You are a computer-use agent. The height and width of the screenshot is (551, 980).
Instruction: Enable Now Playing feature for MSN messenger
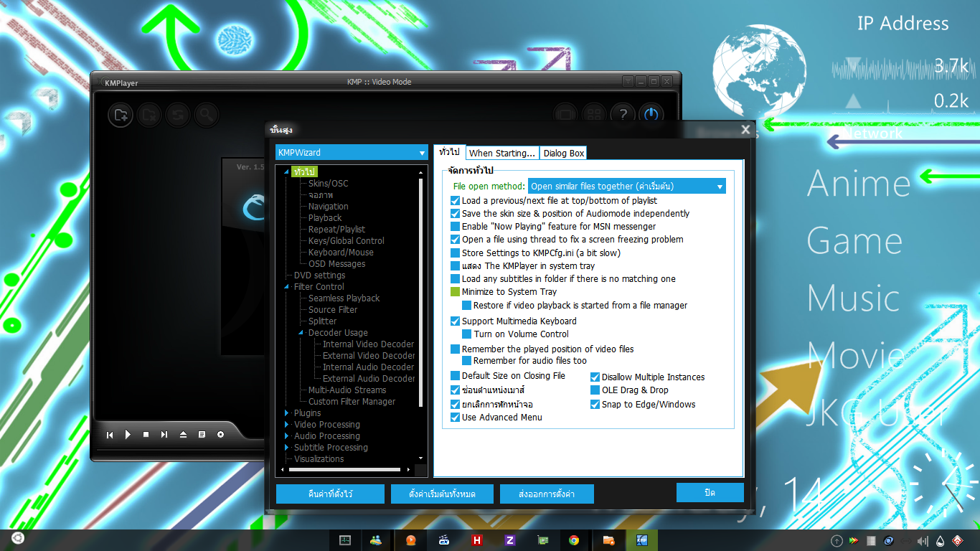pyautogui.click(x=456, y=227)
